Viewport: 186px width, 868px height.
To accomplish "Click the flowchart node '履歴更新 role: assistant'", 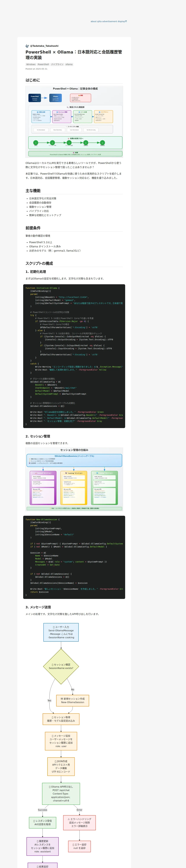I will 43,846.
